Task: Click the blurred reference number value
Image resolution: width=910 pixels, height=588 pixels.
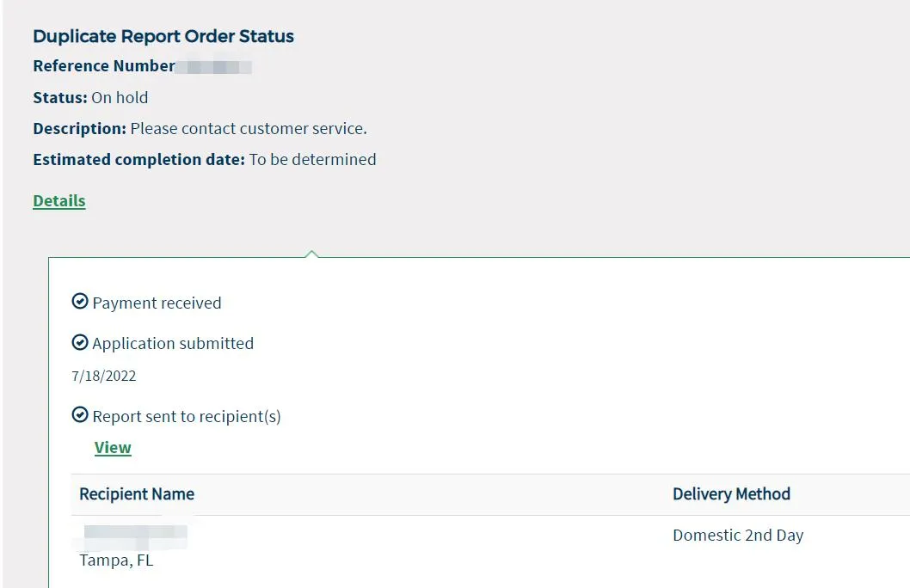Action: pos(213,66)
